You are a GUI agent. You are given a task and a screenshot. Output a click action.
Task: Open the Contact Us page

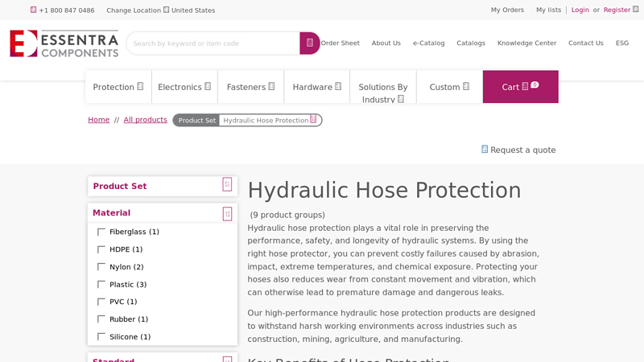586,43
